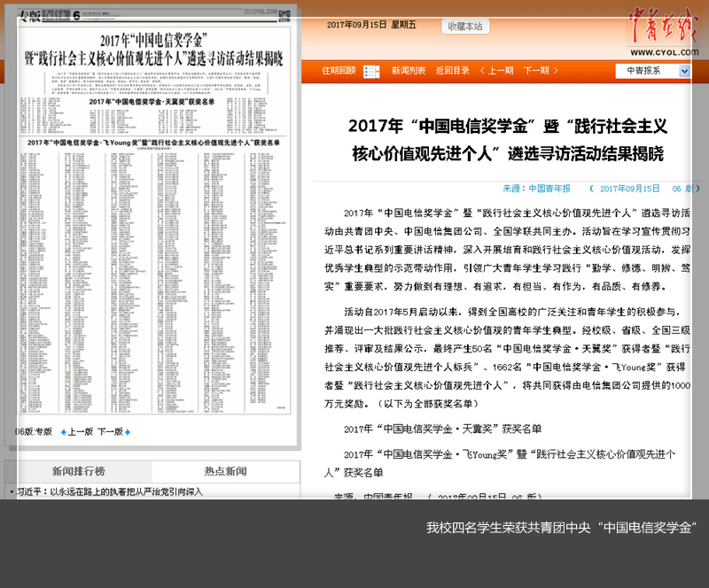Open the 习近平 ranked news headline
Screen dimensions: 709x588
click(106, 491)
